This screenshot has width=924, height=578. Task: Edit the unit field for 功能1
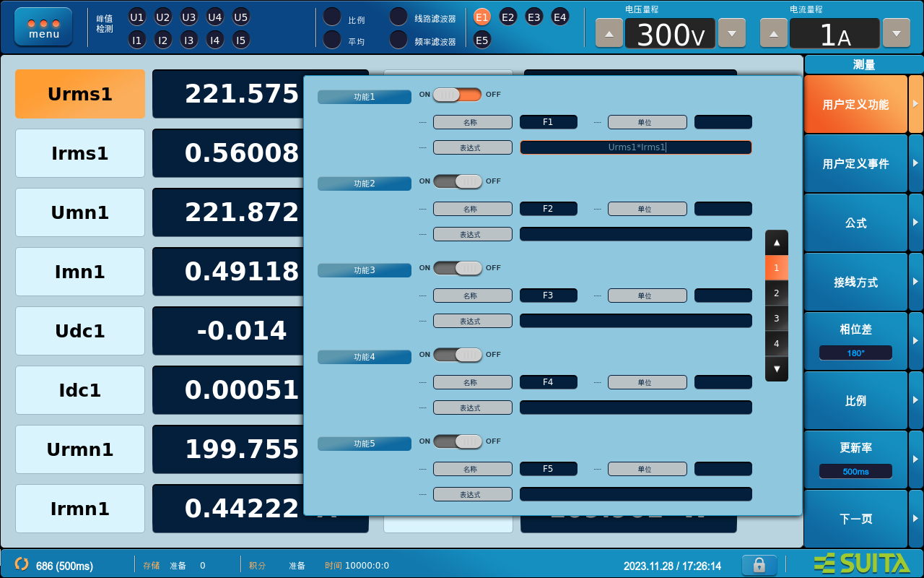[723, 122]
